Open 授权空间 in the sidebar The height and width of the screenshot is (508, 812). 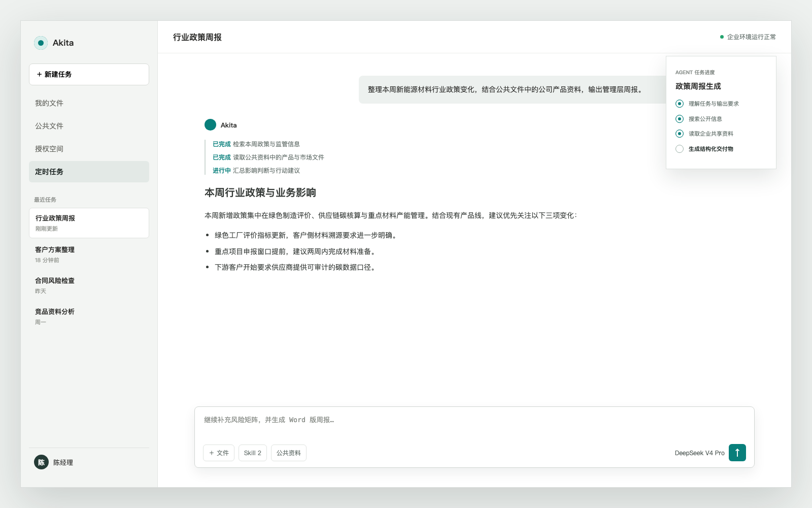click(89, 149)
